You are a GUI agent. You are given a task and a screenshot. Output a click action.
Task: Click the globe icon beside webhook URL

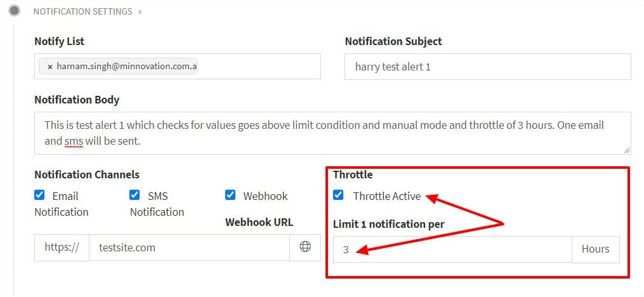pyautogui.click(x=305, y=247)
